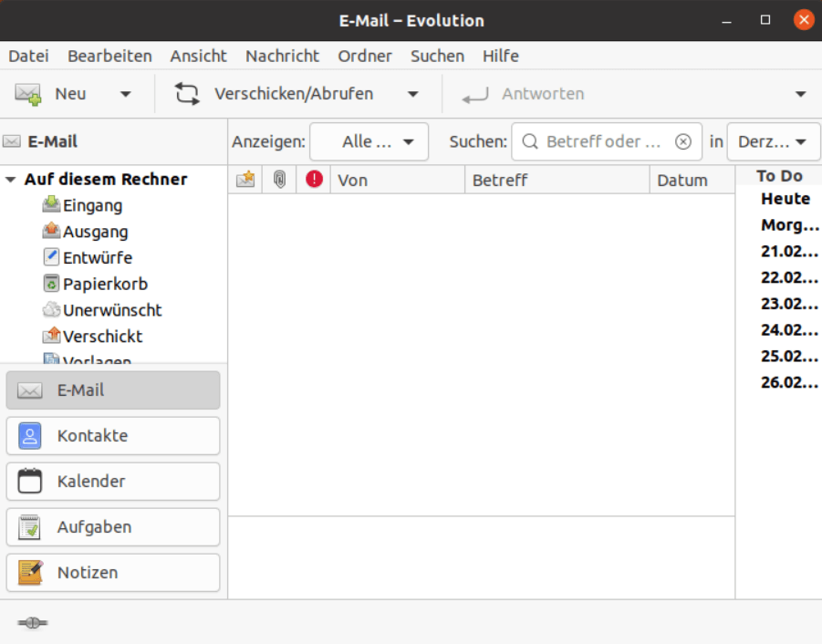Click the Verschicken/Abrufen button
This screenshot has width=822, height=644.
pos(275,94)
